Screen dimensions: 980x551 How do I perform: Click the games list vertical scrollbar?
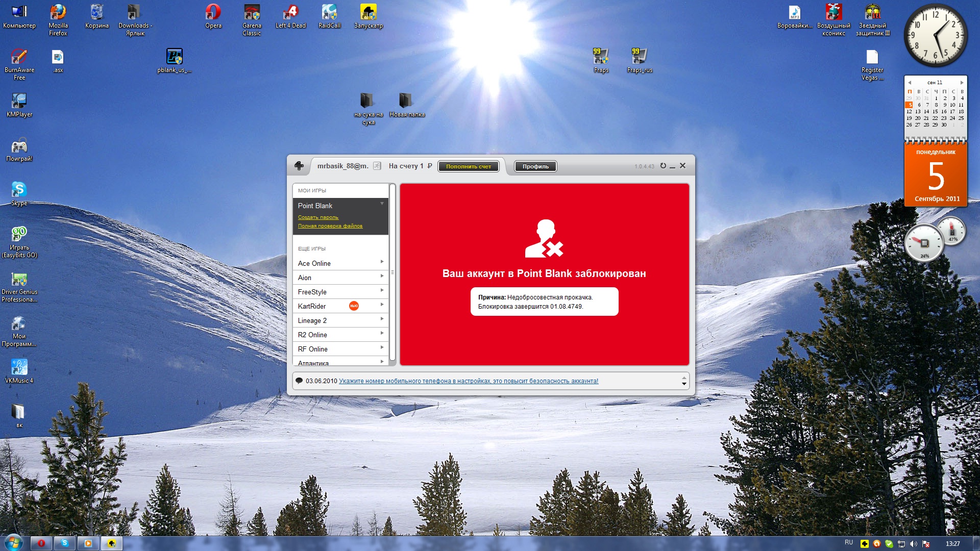coord(392,271)
